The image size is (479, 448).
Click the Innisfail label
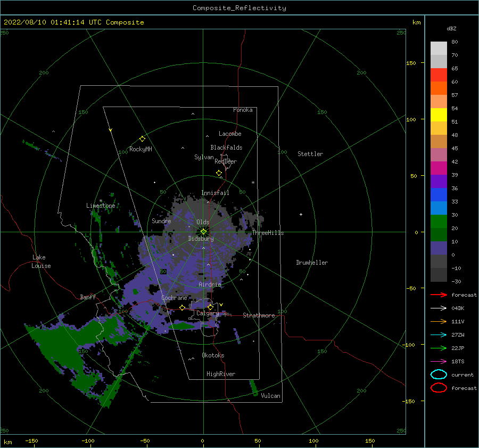tap(215, 193)
